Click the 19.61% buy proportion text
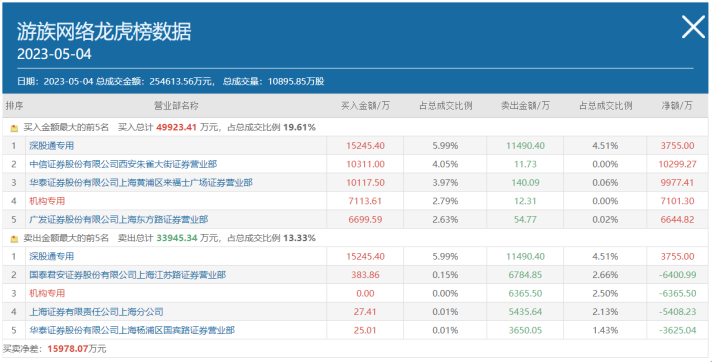 point(299,128)
